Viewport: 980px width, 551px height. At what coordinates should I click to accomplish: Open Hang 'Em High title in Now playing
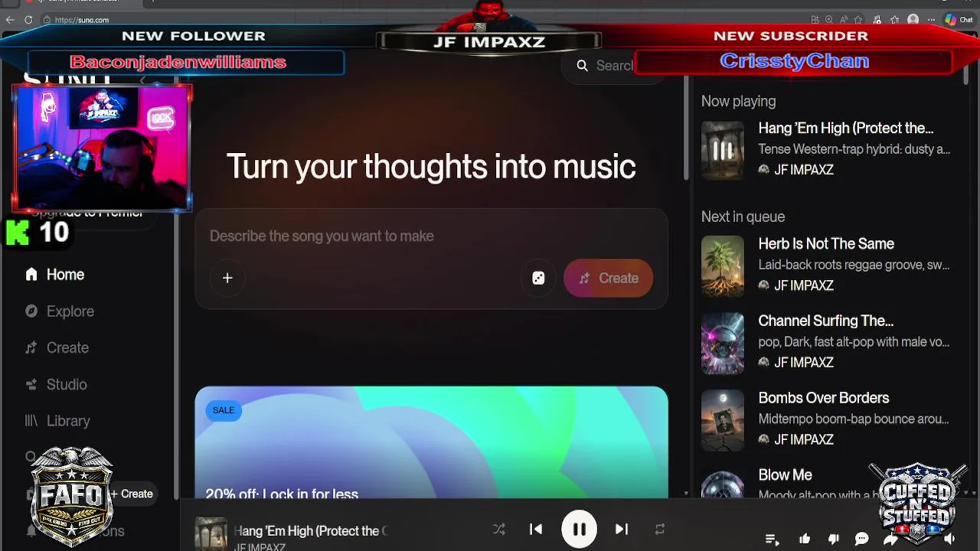tap(846, 129)
